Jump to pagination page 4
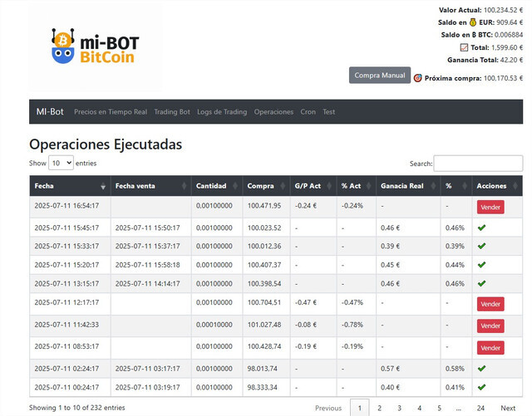 pos(419,408)
